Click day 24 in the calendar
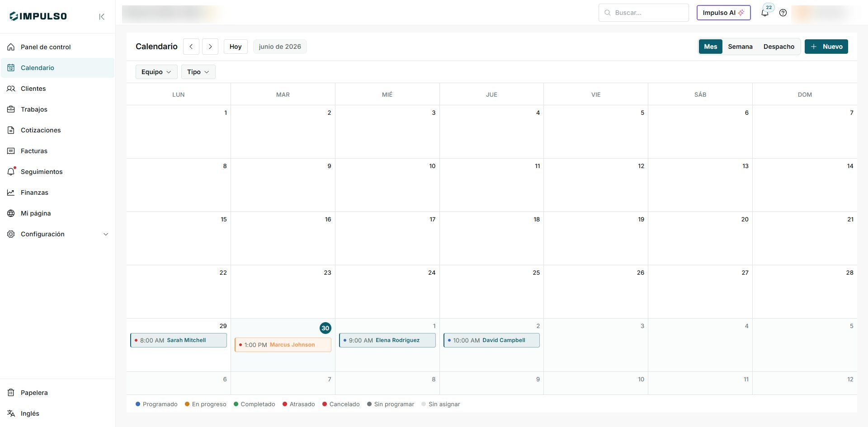868x427 pixels. [387, 291]
